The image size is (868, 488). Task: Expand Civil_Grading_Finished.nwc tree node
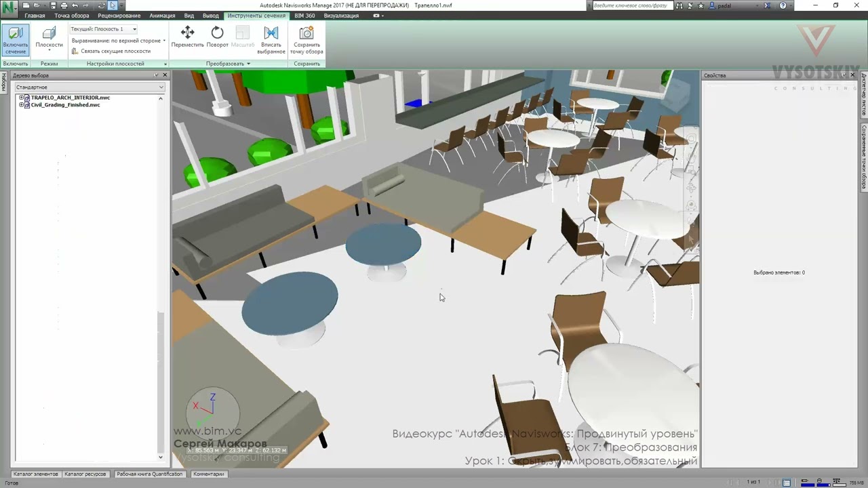(x=21, y=105)
